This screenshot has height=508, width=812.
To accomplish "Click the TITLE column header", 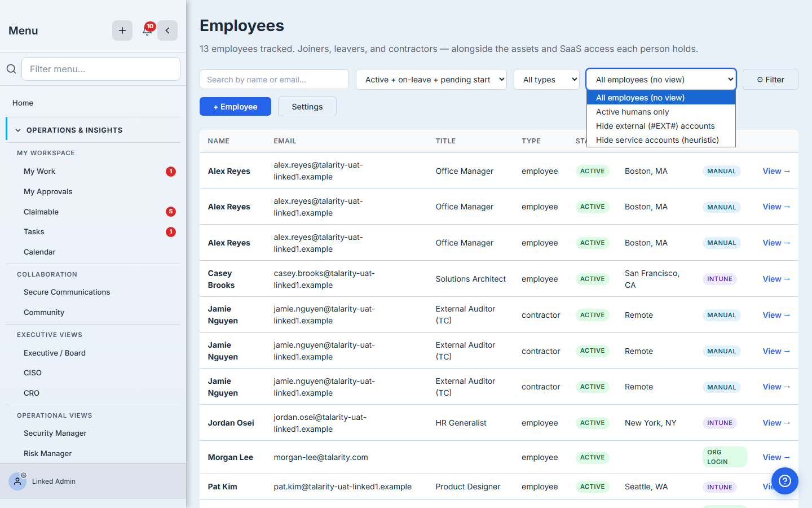I will pyautogui.click(x=445, y=141).
